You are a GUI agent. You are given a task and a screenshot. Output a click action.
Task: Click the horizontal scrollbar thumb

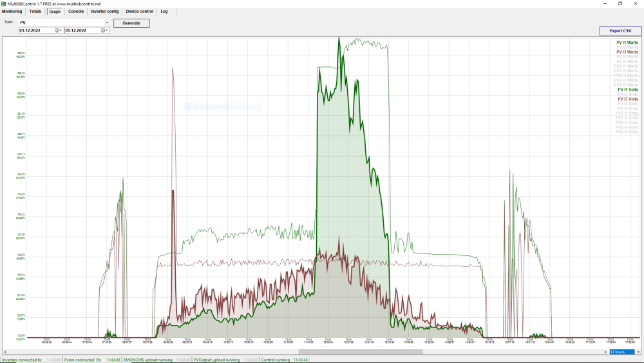pyautogui.click(x=361, y=352)
